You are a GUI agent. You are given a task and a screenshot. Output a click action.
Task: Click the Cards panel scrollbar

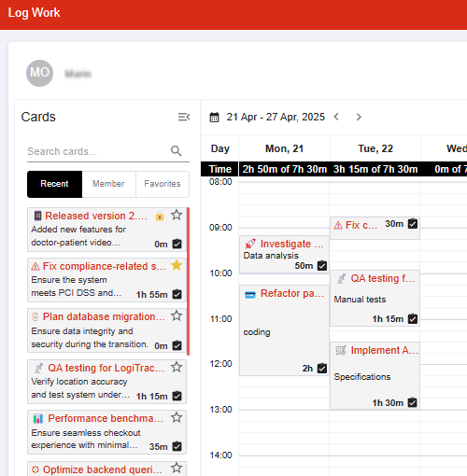(188, 281)
